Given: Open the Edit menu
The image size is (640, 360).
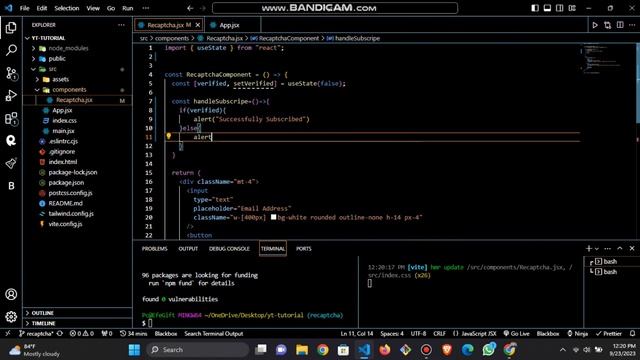Looking at the screenshot, I should click(x=42, y=8).
